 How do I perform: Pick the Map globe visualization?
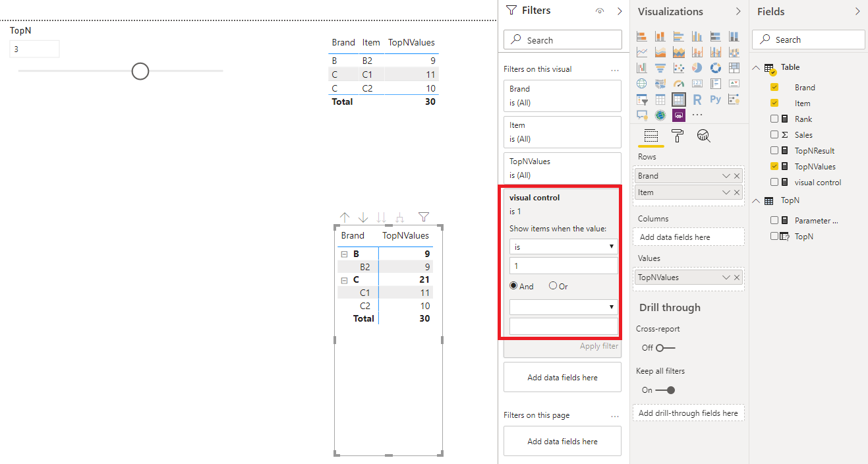coord(642,84)
